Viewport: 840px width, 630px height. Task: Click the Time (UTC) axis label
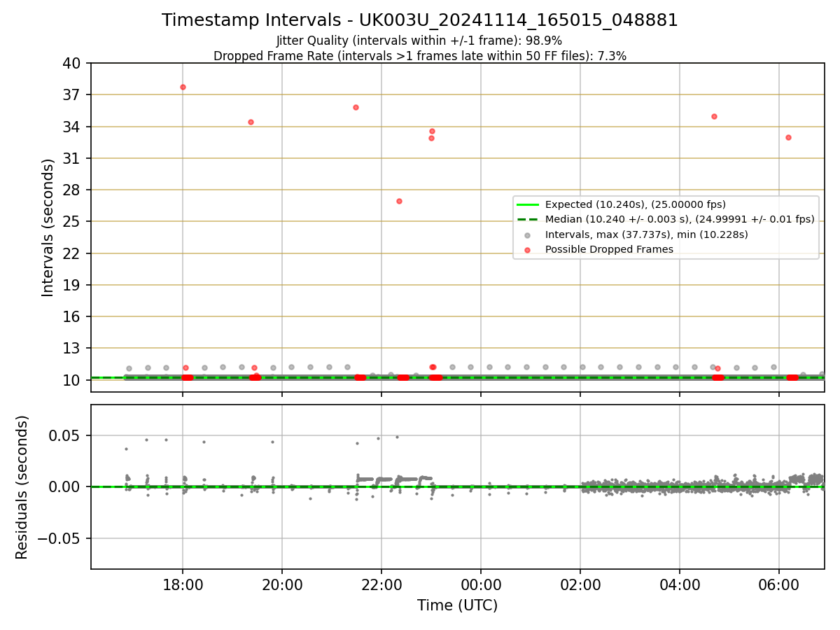tap(457, 605)
